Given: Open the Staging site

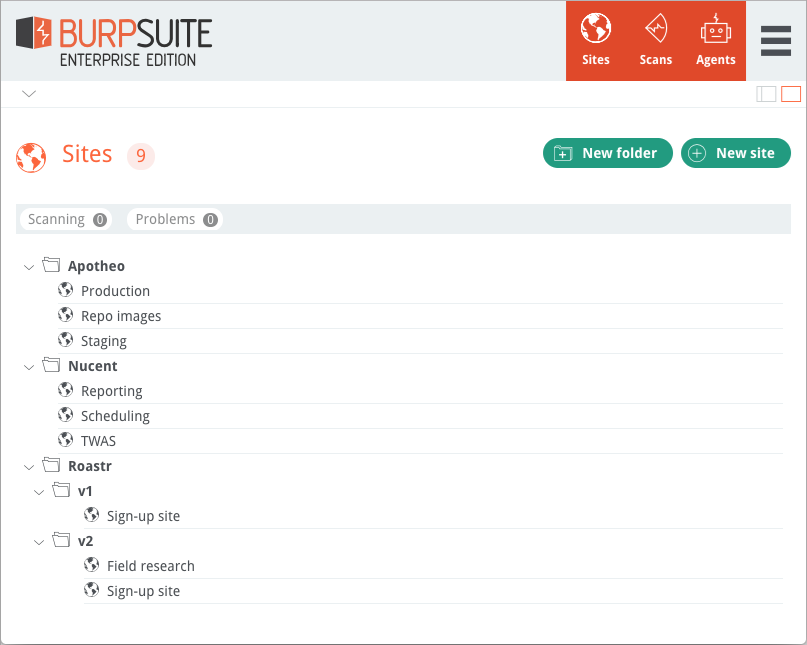Looking at the screenshot, I should coord(103,341).
